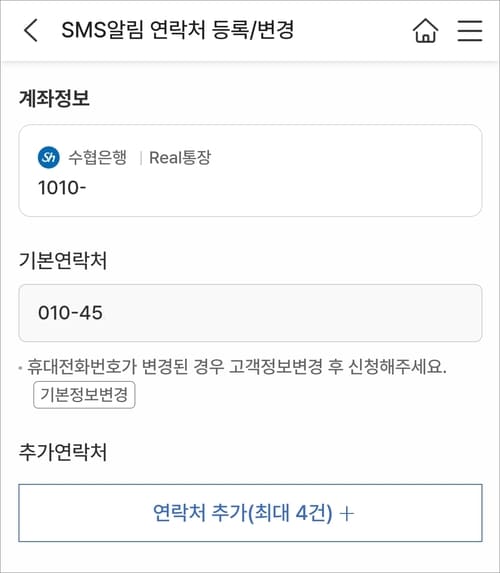Click the divider between 수협은행 and Real통장
The height and width of the screenshot is (573, 500).
[x=140, y=158]
